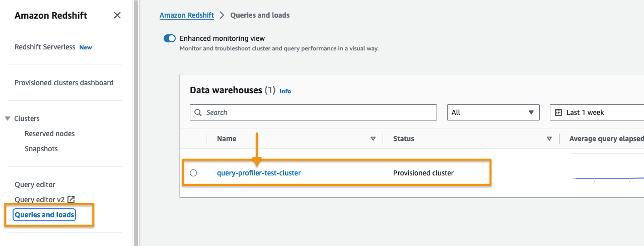
Task: Click the breadcrumb chevron separator
Action: (222, 15)
